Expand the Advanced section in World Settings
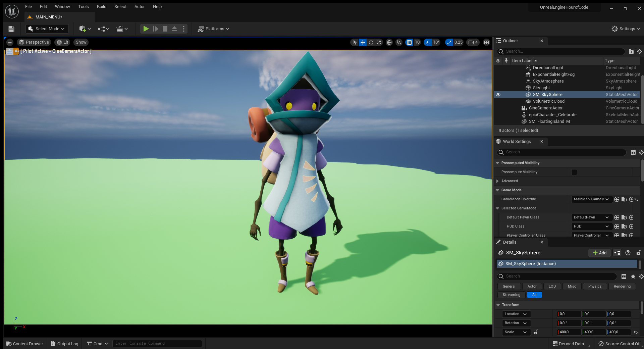 (x=498, y=181)
